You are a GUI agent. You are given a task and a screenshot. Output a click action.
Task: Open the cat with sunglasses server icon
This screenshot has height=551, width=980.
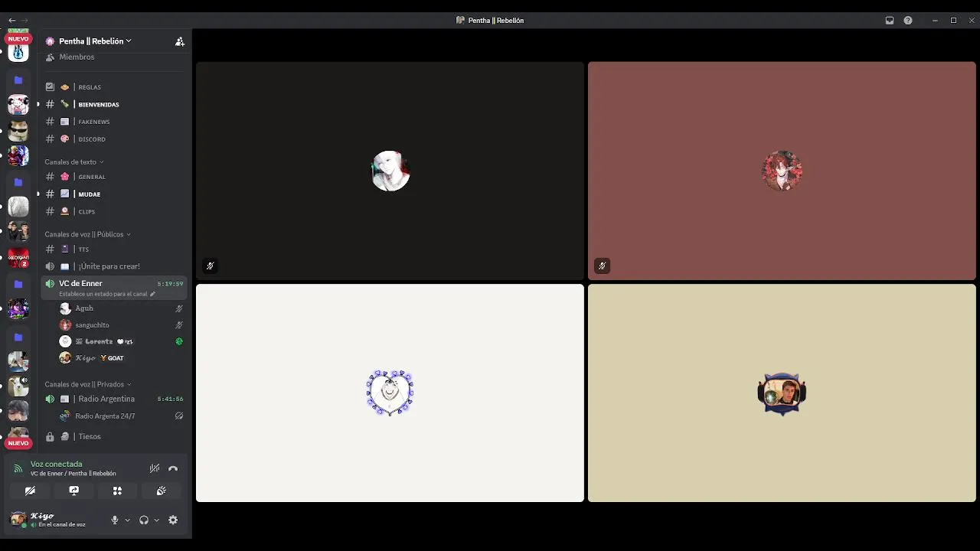18,131
